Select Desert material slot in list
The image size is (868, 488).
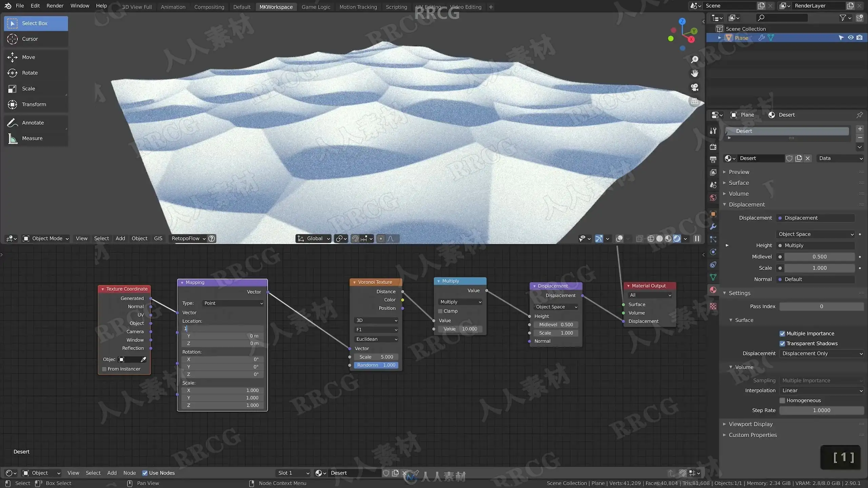787,131
